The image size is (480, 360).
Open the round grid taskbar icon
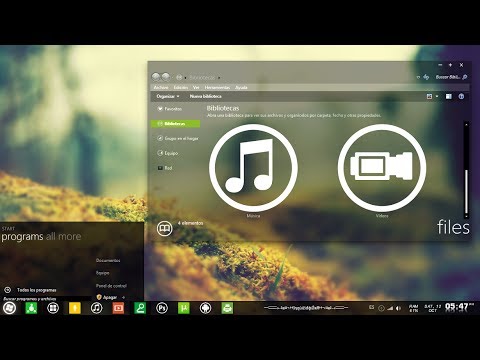coord(53,308)
